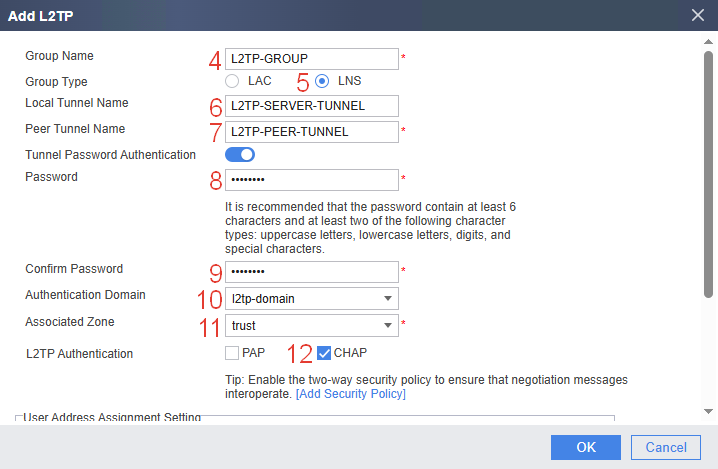Screen dimensions: 718x469
Task: Close the Add L2TP dialog
Action: click(x=697, y=15)
